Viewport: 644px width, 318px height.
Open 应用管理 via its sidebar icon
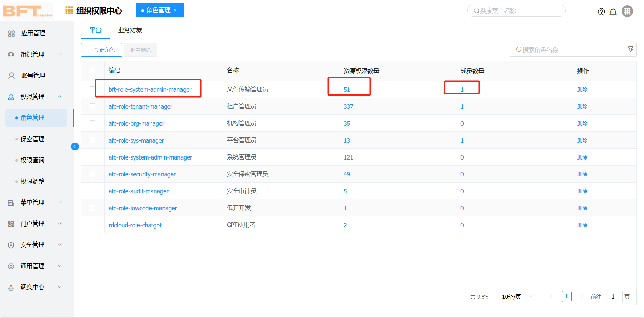click(11, 33)
